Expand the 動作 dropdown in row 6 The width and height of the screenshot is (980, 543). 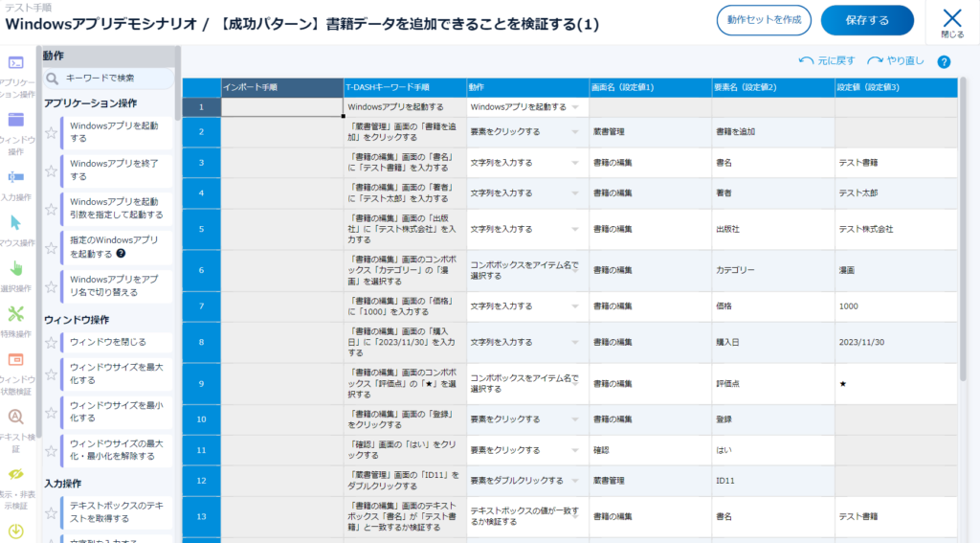coord(575,270)
